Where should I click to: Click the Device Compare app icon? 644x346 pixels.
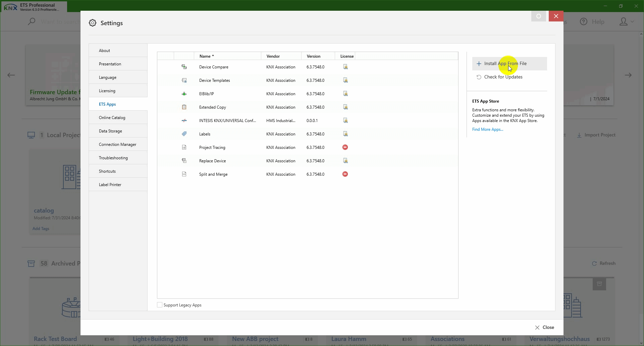point(184,67)
